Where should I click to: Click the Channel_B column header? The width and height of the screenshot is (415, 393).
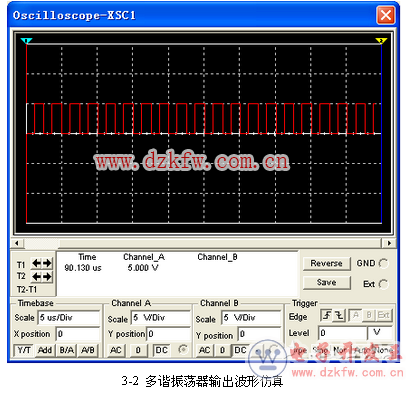click(217, 257)
